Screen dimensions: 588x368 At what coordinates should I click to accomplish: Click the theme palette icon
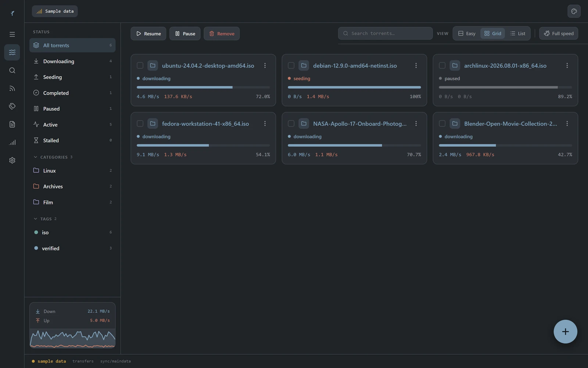pyautogui.click(x=574, y=11)
